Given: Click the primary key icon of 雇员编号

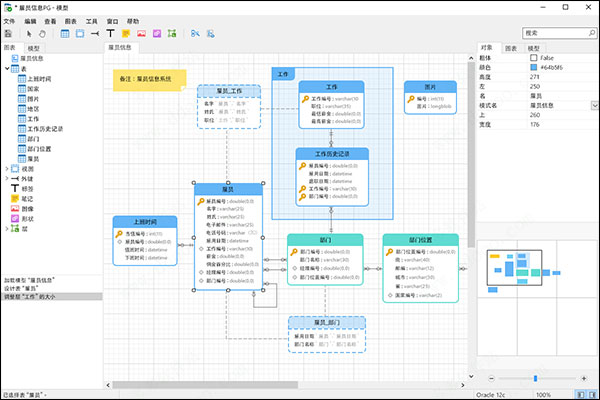Looking at the screenshot, I should (x=201, y=201).
